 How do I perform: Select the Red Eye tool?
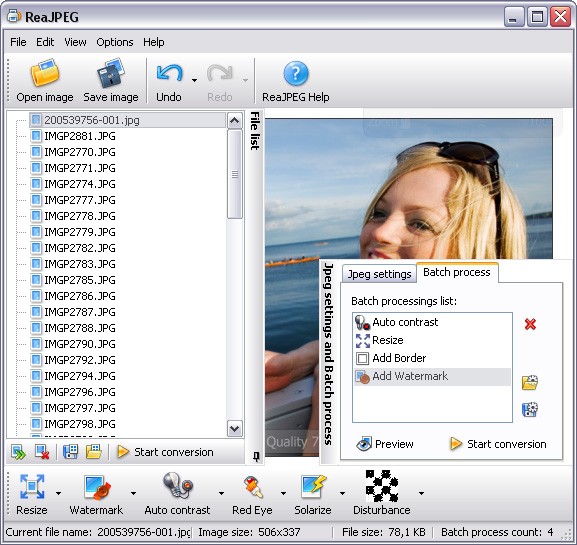pos(253,486)
